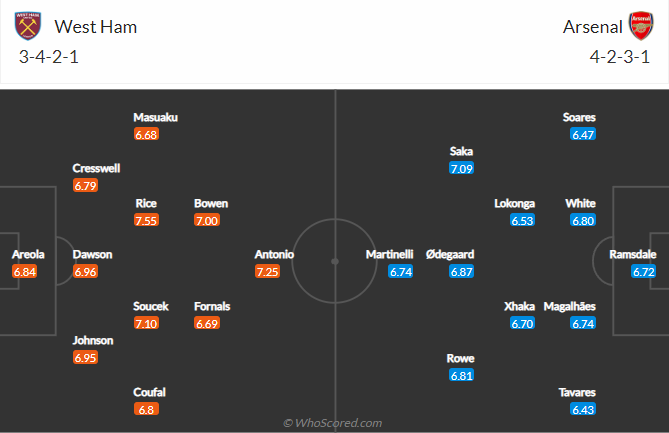Screen dimensions: 669x433
Task: Click Arsenal's 4-2-3-1 formation label
Action: [619, 57]
